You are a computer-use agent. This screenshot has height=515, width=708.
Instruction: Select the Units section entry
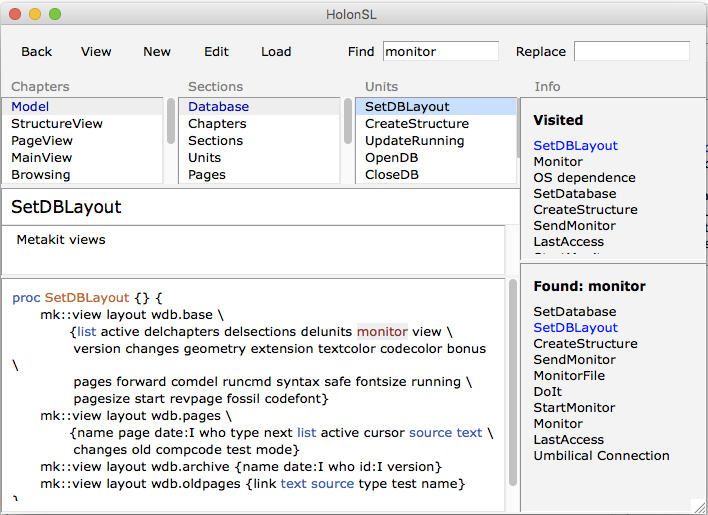(x=205, y=158)
